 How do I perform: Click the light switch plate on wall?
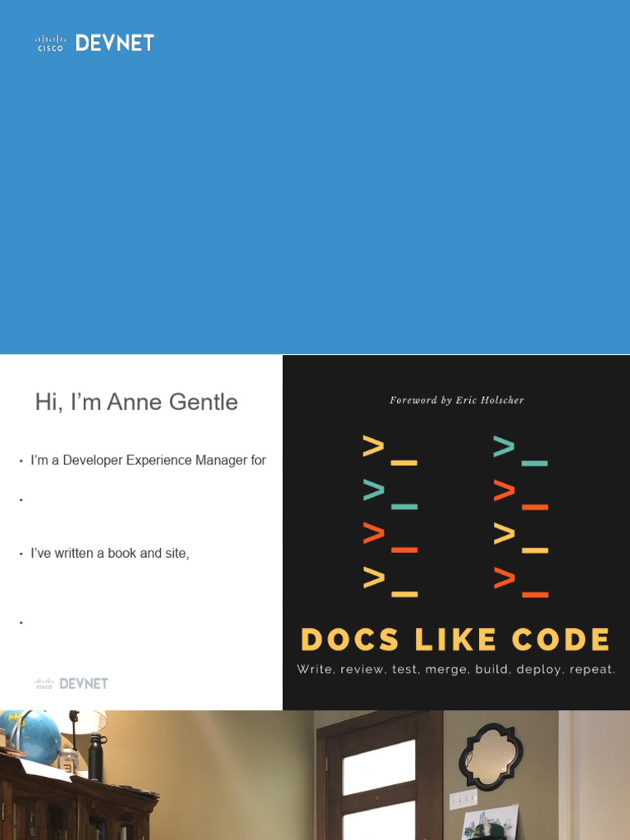pos(463,798)
